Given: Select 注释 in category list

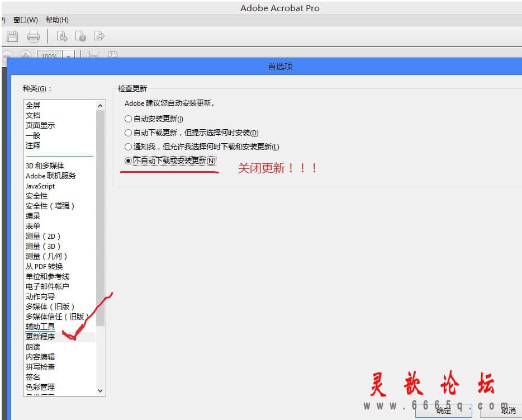Looking at the screenshot, I should click(33, 145).
